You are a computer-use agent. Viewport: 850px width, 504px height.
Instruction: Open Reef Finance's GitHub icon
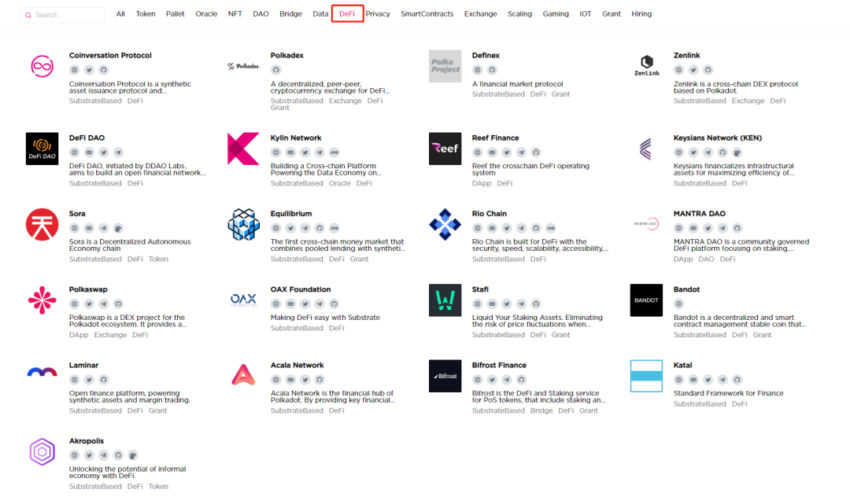(x=536, y=152)
